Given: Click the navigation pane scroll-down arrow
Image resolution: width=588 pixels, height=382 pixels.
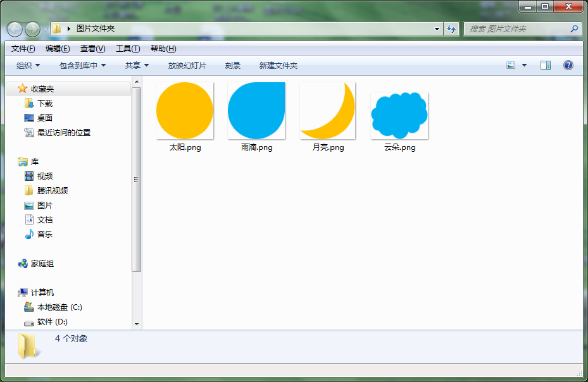Looking at the screenshot, I should 137,324.
